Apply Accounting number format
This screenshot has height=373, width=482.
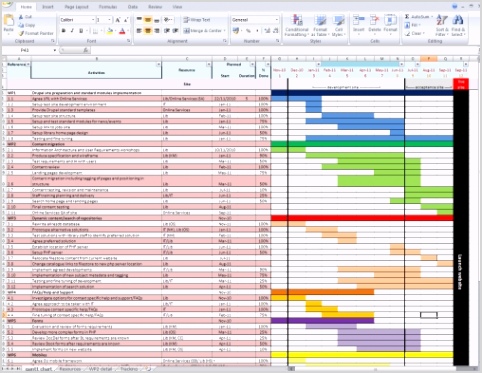click(x=236, y=31)
